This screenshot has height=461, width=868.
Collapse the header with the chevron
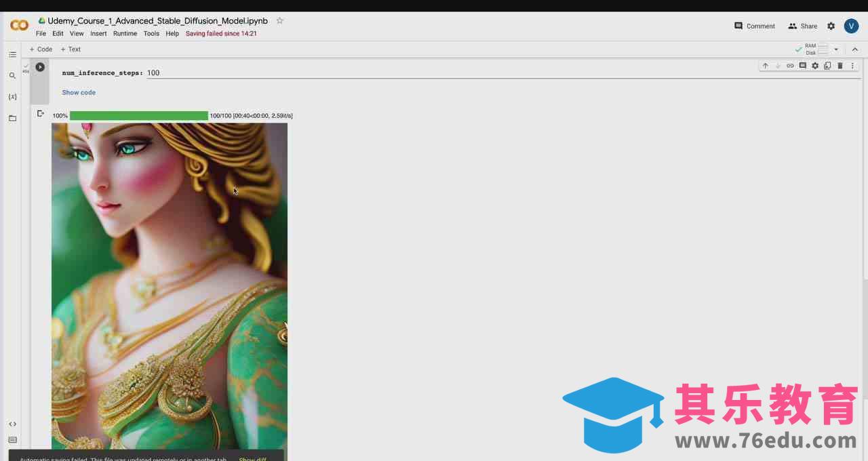click(x=854, y=49)
